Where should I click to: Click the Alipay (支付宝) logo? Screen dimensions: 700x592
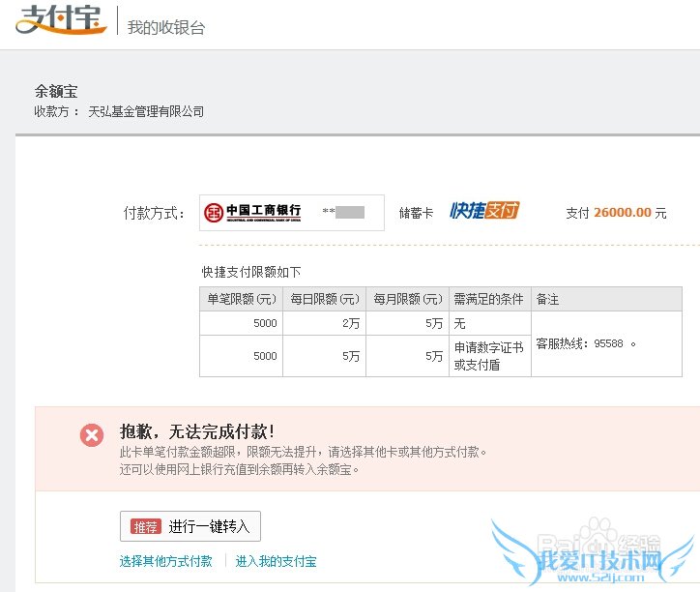pyautogui.click(x=61, y=19)
